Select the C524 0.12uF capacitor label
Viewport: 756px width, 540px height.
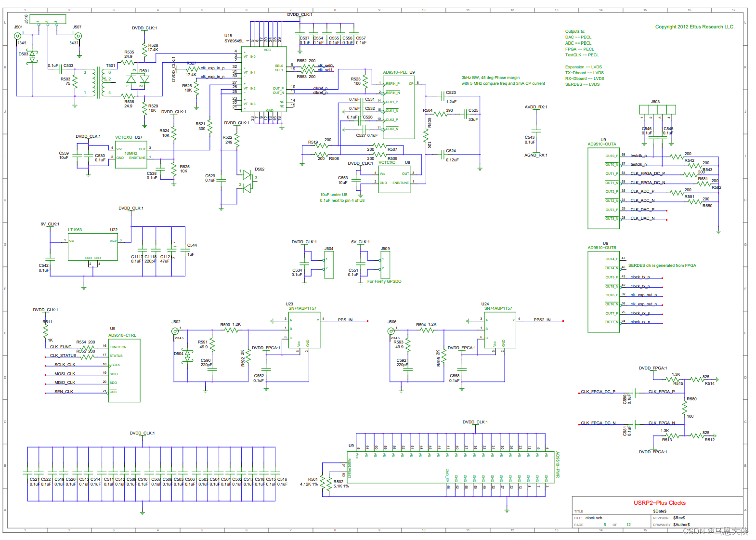coord(452,155)
